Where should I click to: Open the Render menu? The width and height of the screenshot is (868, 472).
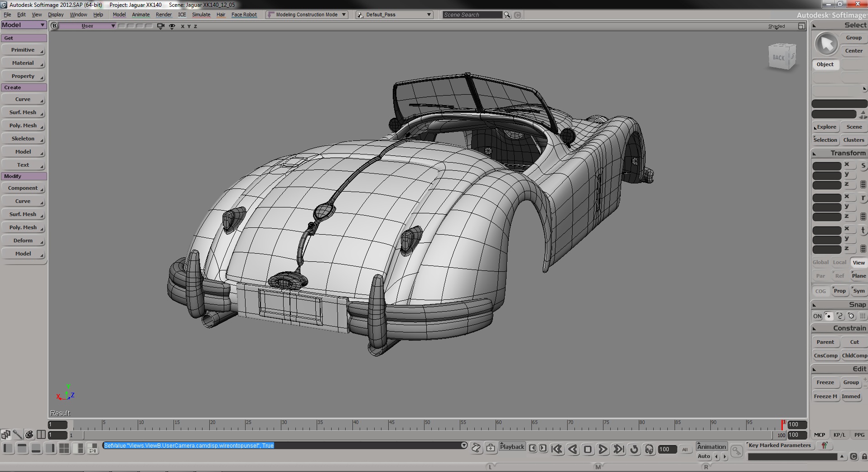pyautogui.click(x=164, y=14)
